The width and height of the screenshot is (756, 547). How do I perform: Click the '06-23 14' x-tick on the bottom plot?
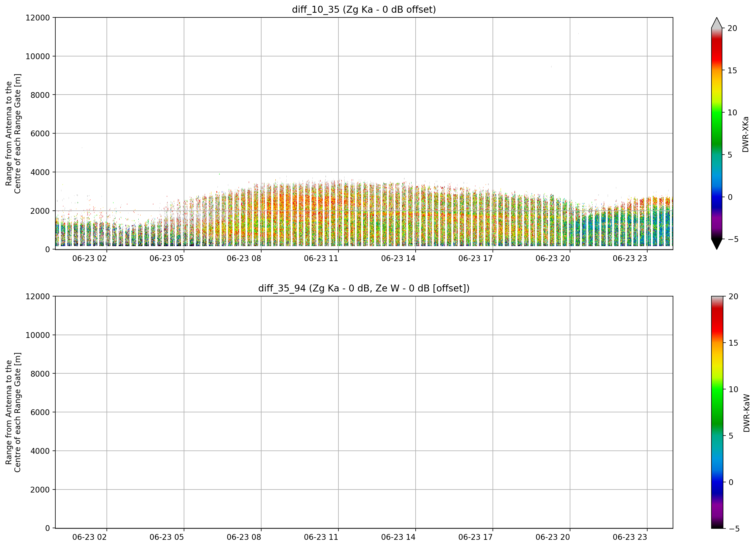[398, 537]
